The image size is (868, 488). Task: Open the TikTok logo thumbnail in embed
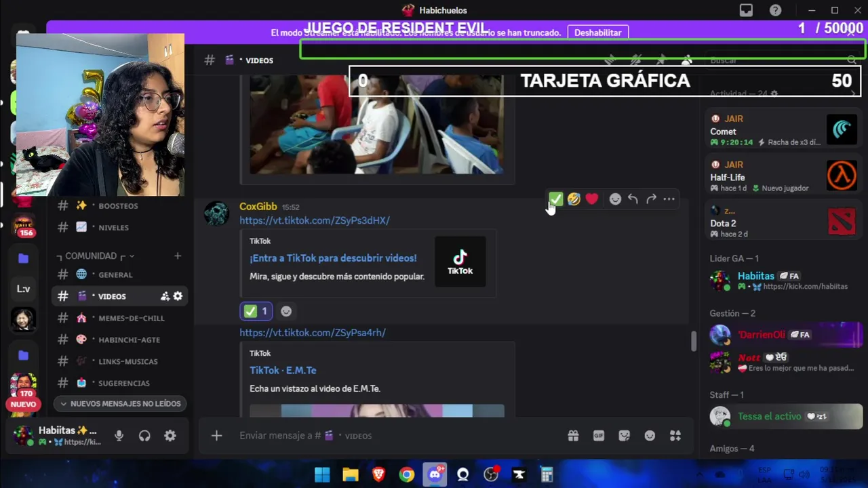tap(460, 262)
